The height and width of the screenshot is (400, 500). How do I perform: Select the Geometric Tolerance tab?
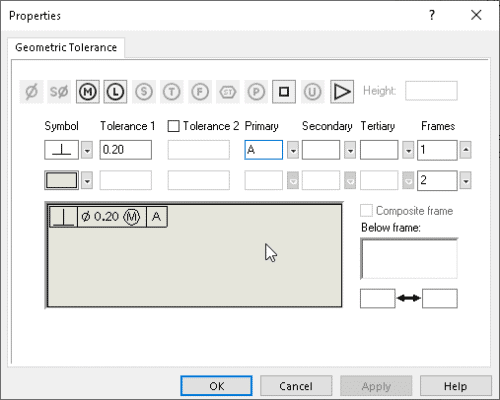(x=66, y=47)
